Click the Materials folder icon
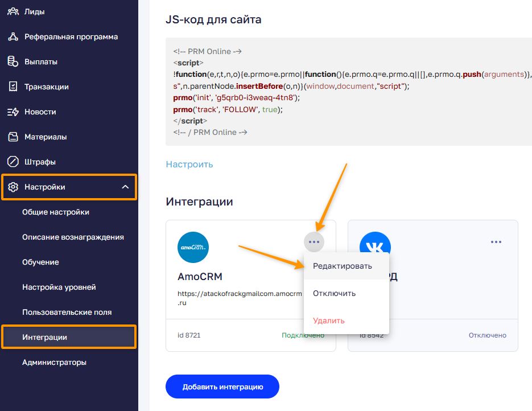 pos(13,137)
